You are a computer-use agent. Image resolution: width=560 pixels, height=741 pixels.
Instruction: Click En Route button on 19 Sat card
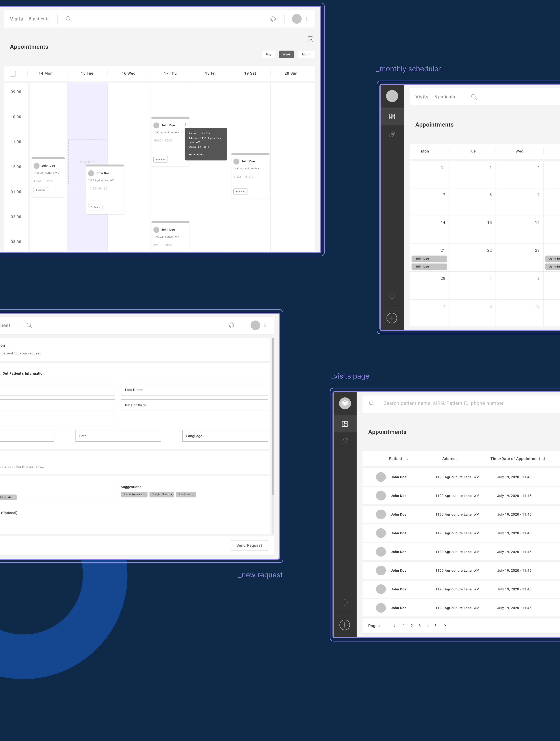click(x=241, y=192)
